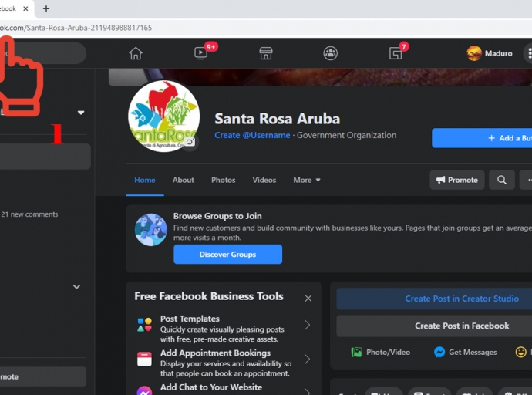Click the Browse Groups illustration
This screenshot has width=532, height=395.
click(x=151, y=230)
